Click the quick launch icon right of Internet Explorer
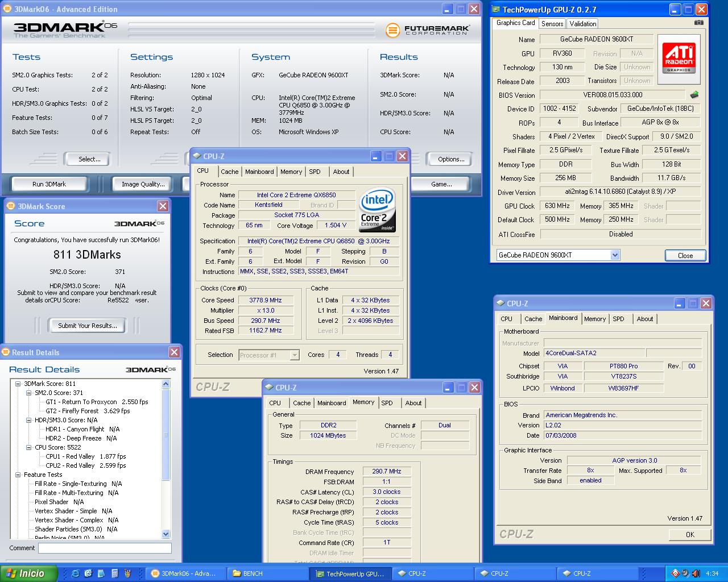Screen dimensions: 728x582 coord(89,573)
